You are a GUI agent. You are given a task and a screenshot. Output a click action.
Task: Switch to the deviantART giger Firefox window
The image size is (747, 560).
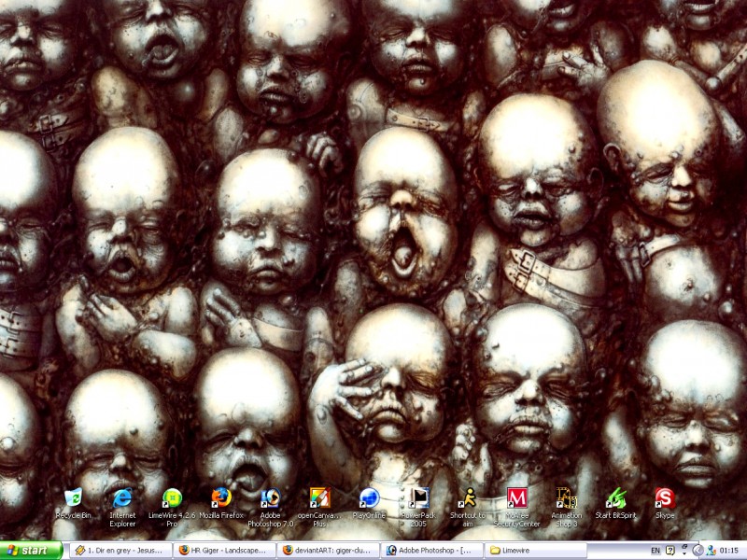(329, 551)
